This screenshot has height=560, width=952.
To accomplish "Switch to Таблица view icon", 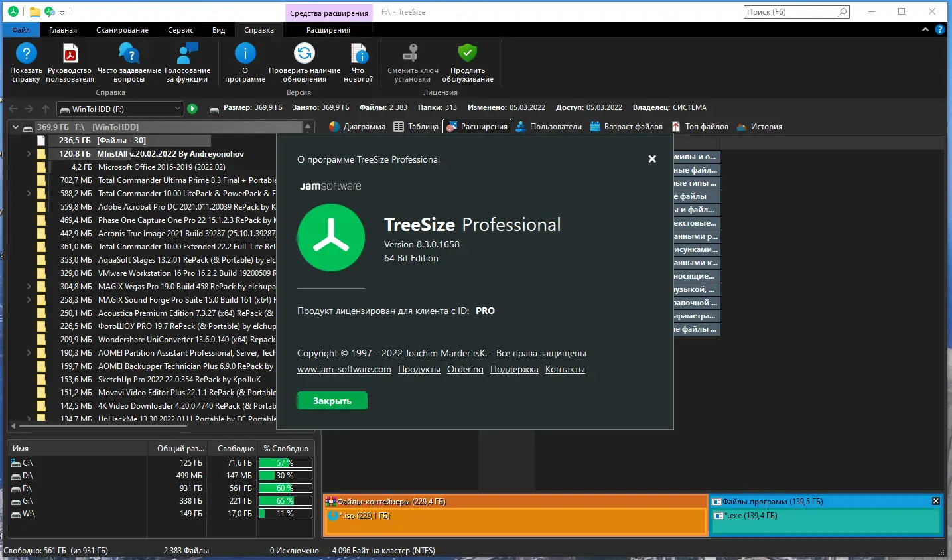I will pos(416,126).
